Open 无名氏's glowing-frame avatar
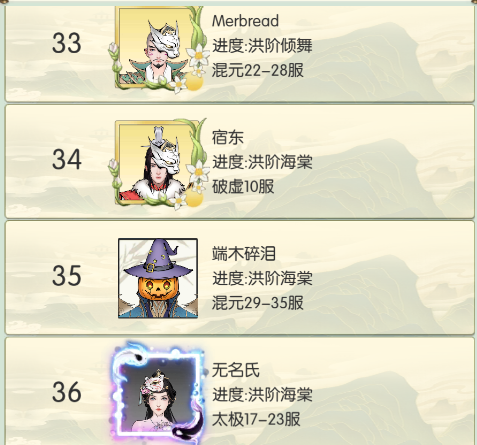The image size is (477, 445). point(158,393)
